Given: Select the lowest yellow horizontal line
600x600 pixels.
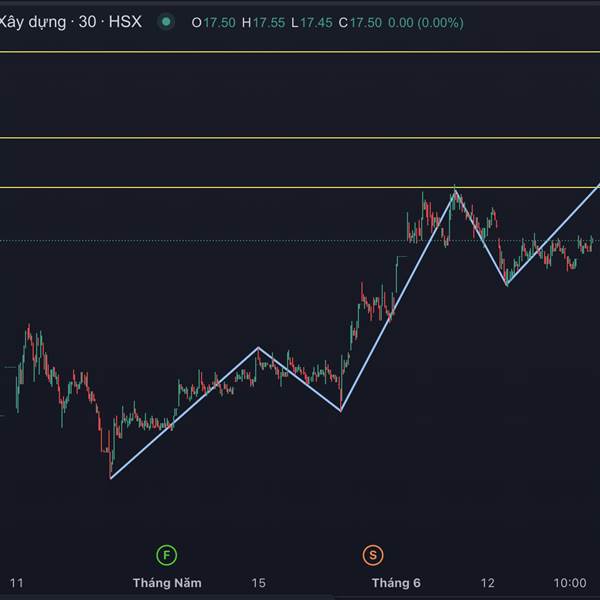Looking at the screenshot, I should point(300,188).
